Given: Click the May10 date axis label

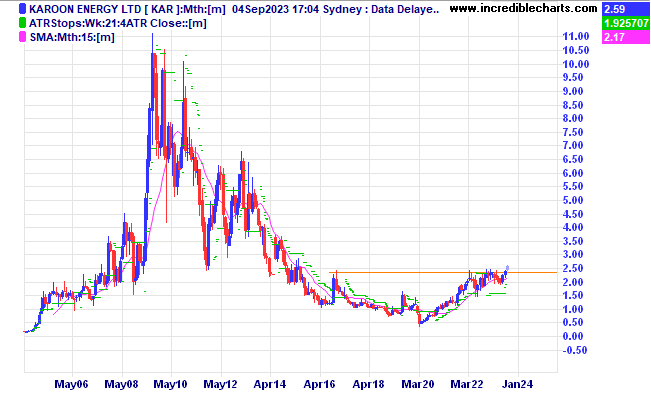Looking at the screenshot, I should tap(171, 384).
